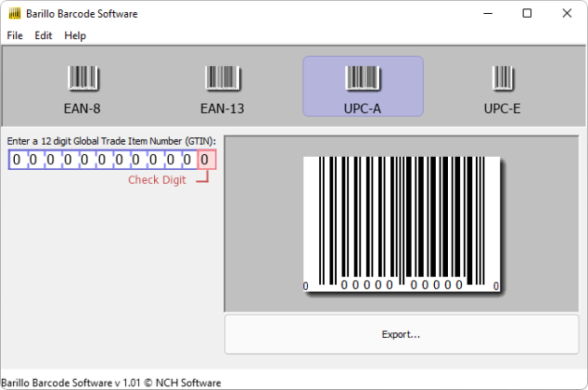588x390 pixels.
Task: Click the red Check Digit label
Action: 157,180
